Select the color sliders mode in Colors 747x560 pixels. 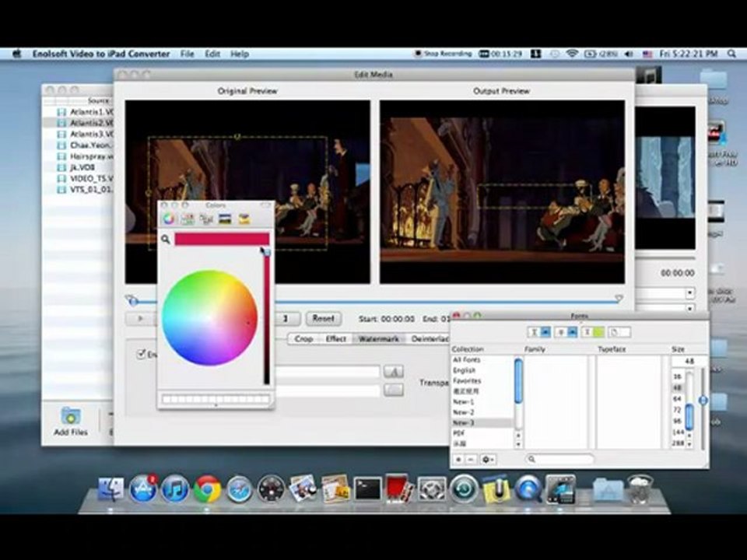click(188, 219)
